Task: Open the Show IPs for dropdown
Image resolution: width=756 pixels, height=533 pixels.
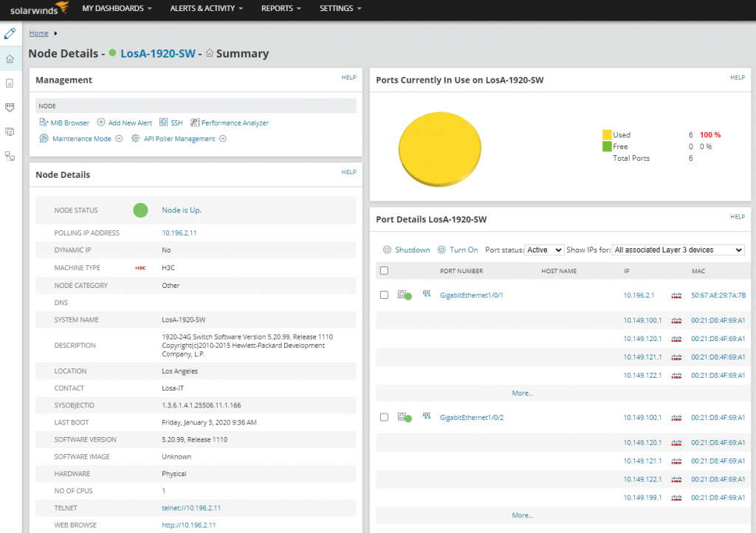Action: pyautogui.click(x=678, y=250)
